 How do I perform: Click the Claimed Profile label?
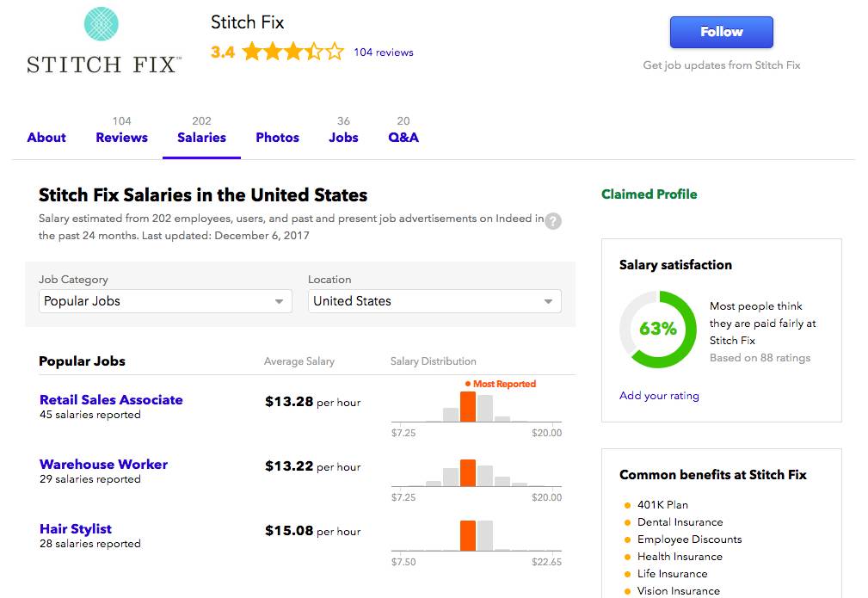649,194
